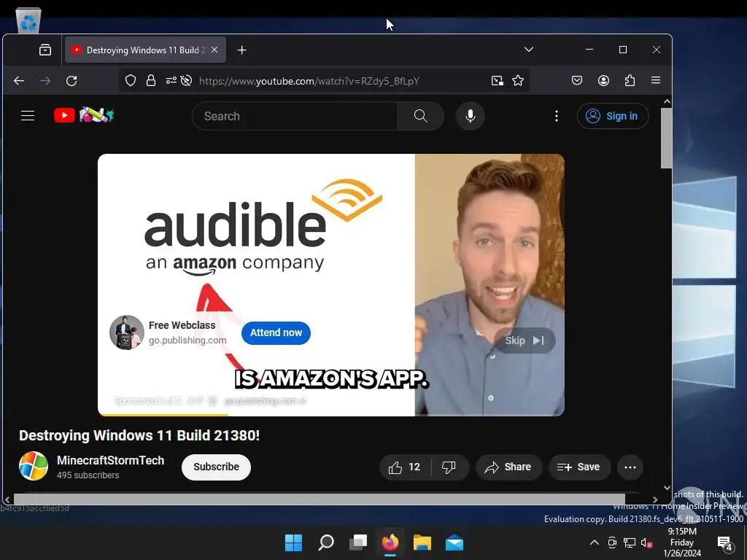Open Mail app from taskbar

coord(454,542)
